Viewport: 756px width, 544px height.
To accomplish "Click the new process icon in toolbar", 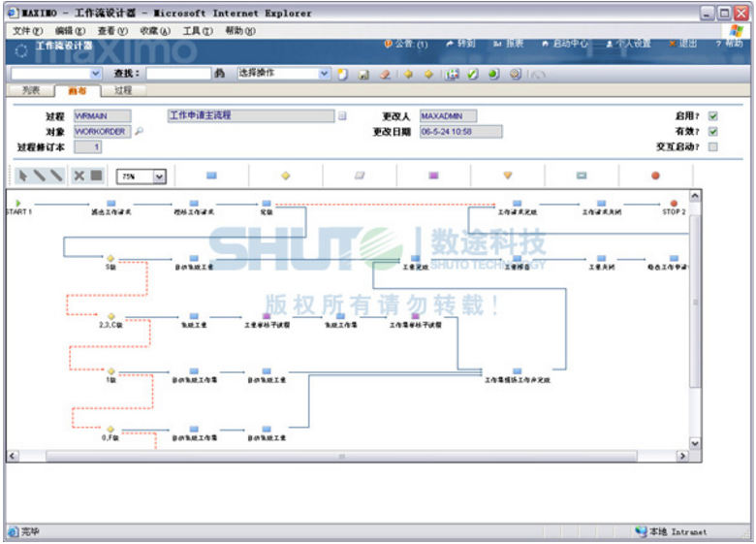I will [x=343, y=75].
